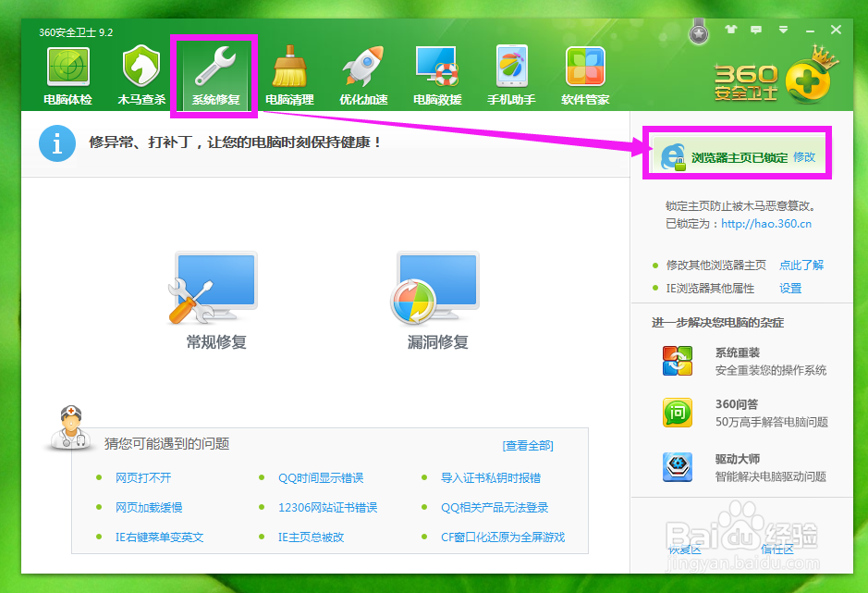The height and width of the screenshot is (593, 868).
Task: Open 网页加载缓慢 problem link
Action: (x=149, y=507)
